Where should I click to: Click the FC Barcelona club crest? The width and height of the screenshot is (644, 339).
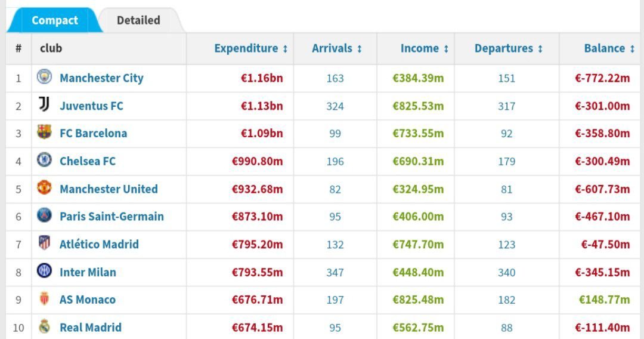tap(44, 132)
